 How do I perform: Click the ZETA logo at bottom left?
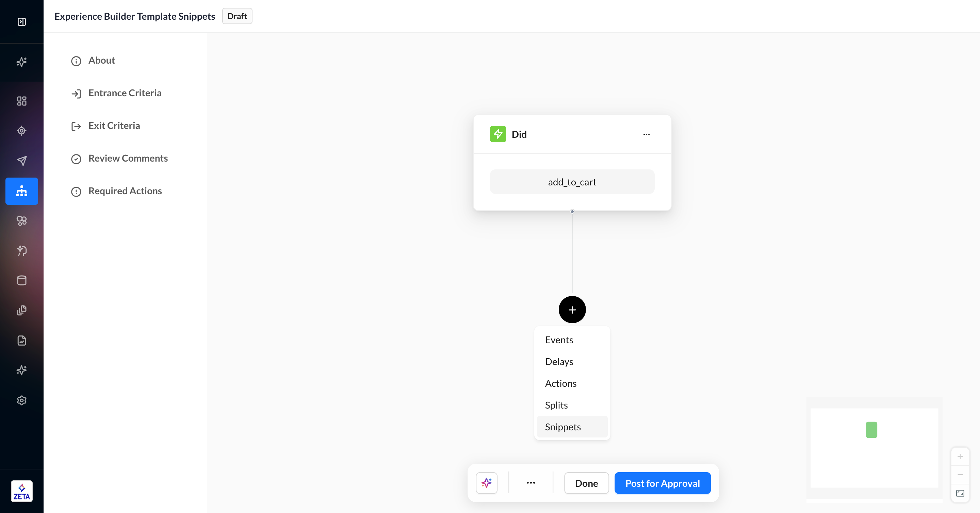click(22, 491)
